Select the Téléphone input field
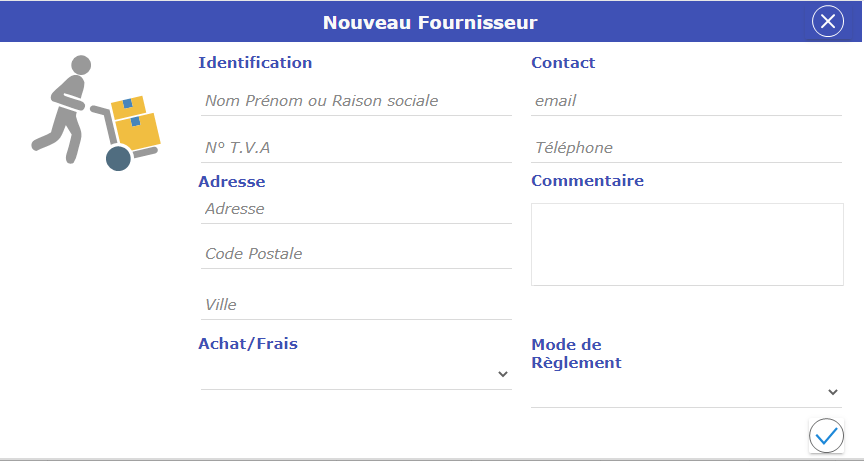The height and width of the screenshot is (461, 864). pos(686,148)
